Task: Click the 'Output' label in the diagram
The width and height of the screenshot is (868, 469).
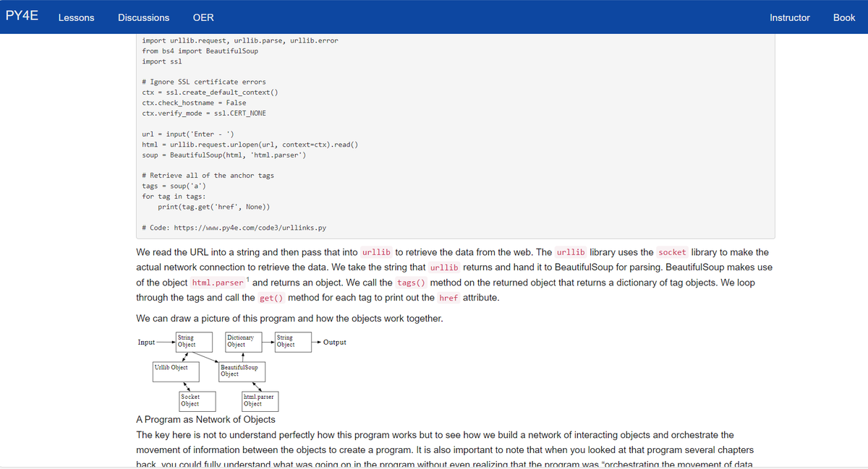Action: [334, 343]
